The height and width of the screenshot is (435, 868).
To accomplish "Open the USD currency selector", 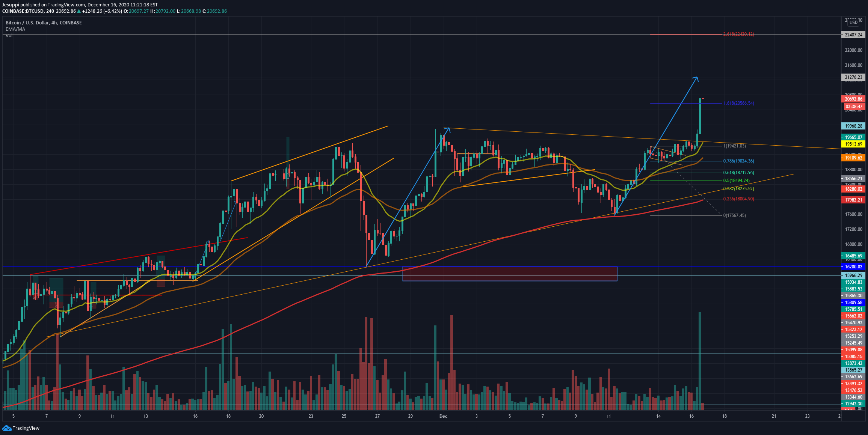I will pos(853,23).
